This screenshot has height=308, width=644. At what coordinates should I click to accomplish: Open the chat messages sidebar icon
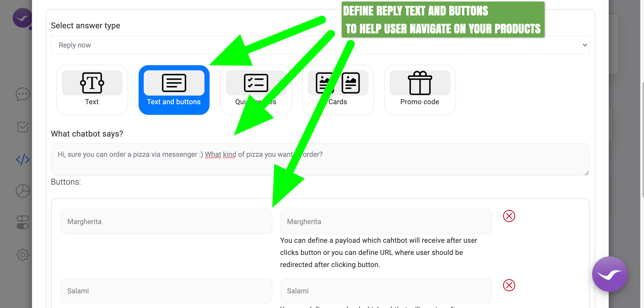23,94
